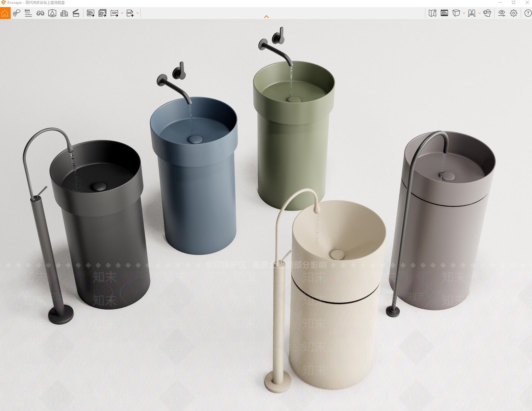Screen dimensions: 532x411
Task: Batch render multiple images icon
Action: 102,13
